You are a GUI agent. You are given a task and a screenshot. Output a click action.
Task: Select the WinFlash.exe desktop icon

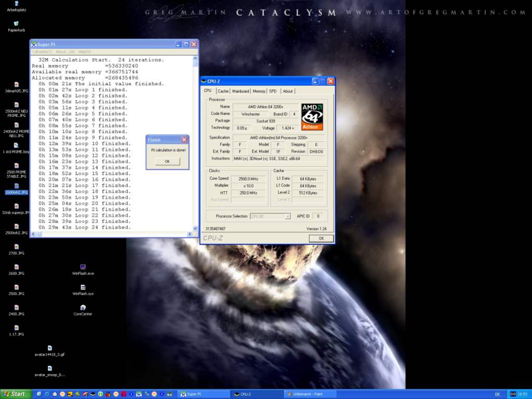(x=83, y=270)
